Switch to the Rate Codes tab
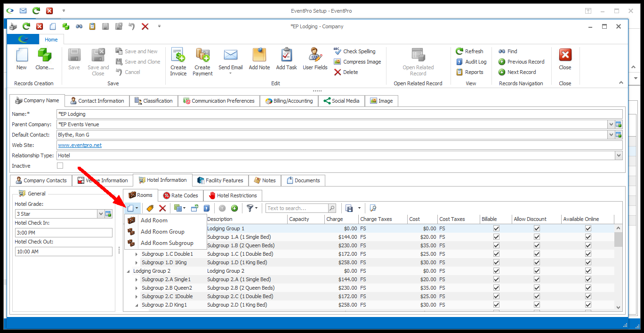Viewport: 644px width, 333px height. pyautogui.click(x=180, y=195)
